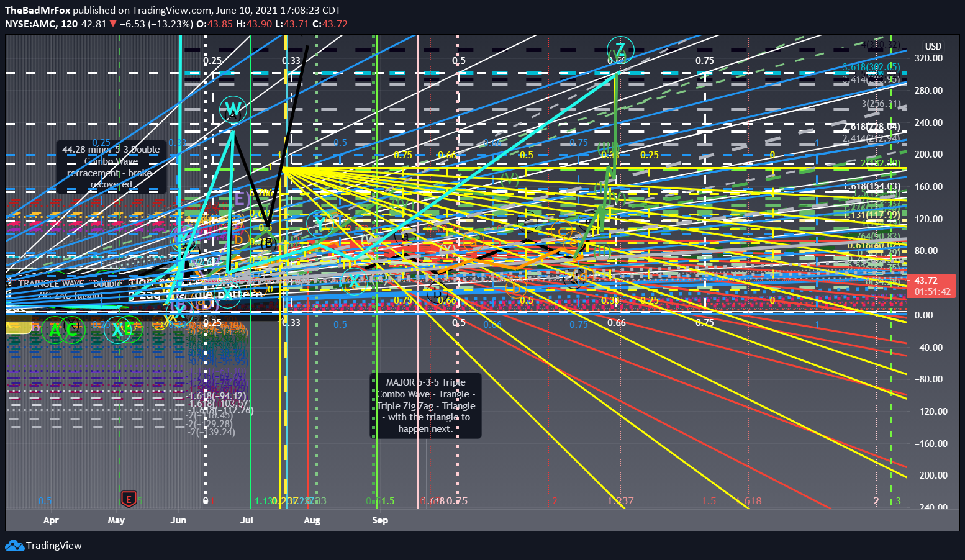Click the 320.00 price axis label
This screenshot has width=965, height=560.
pyautogui.click(x=928, y=58)
